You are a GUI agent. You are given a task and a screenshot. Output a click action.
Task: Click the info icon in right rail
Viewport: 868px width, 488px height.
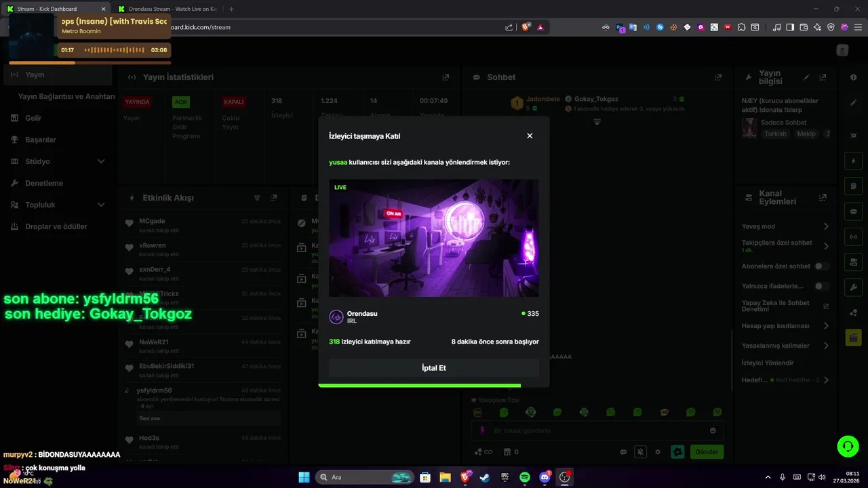853,77
